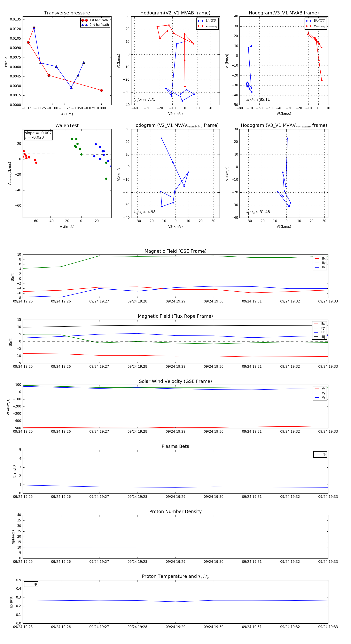Select the Bx' legend entry in Flux Rope plot
351x644 pixels.
320,324
